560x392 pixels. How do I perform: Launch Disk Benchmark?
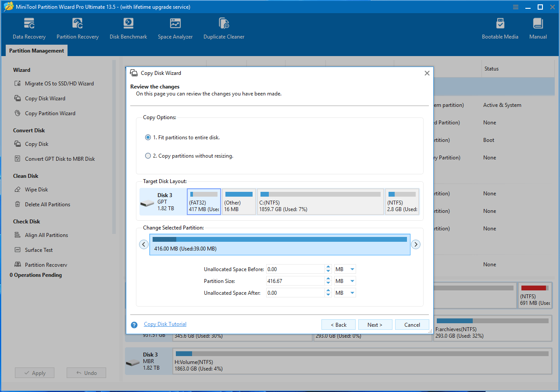[x=128, y=28]
